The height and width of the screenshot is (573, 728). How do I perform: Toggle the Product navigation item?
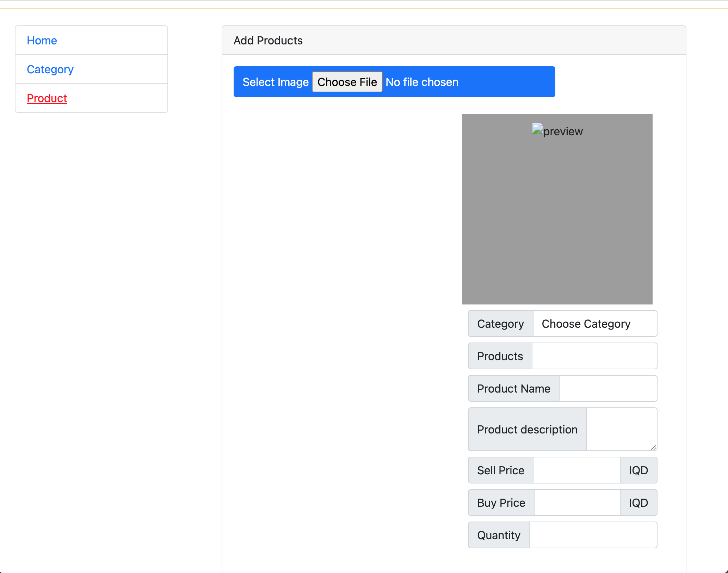(x=47, y=98)
